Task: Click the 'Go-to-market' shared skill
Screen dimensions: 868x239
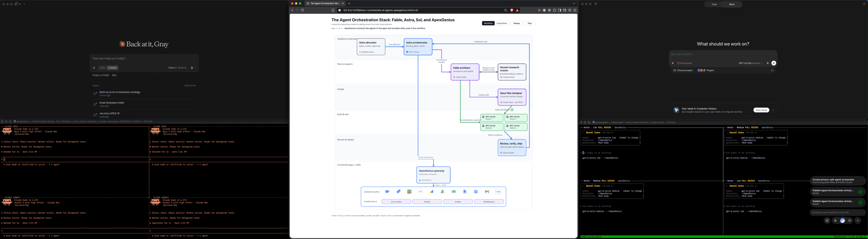Action: (x=396, y=202)
